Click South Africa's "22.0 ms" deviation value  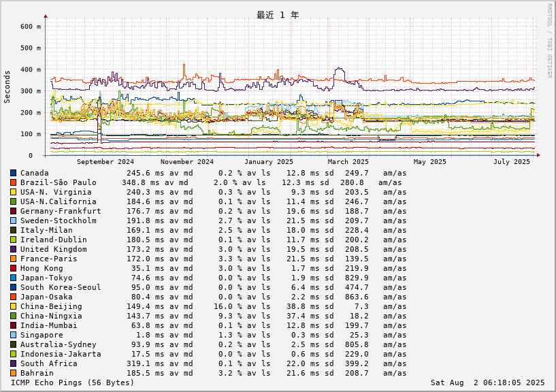[303, 363]
